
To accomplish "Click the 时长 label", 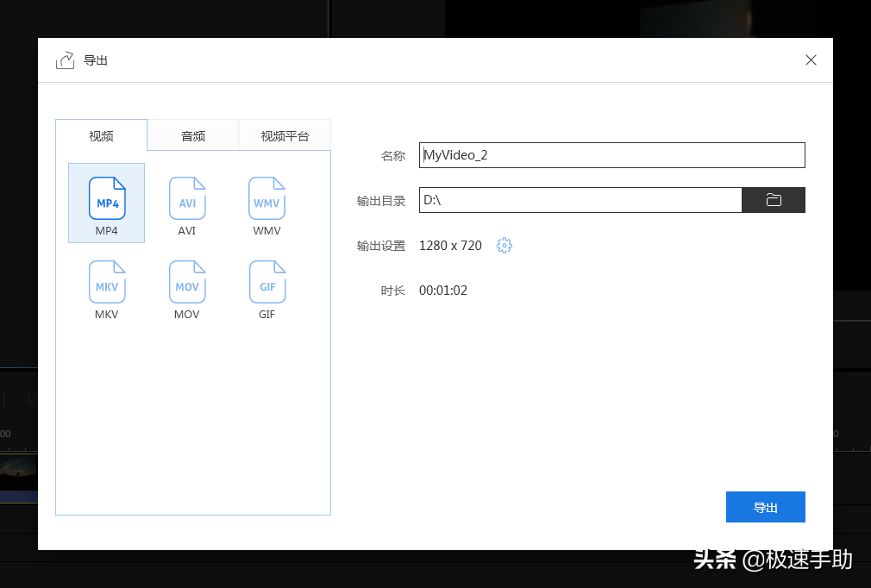I will pyautogui.click(x=392, y=291).
